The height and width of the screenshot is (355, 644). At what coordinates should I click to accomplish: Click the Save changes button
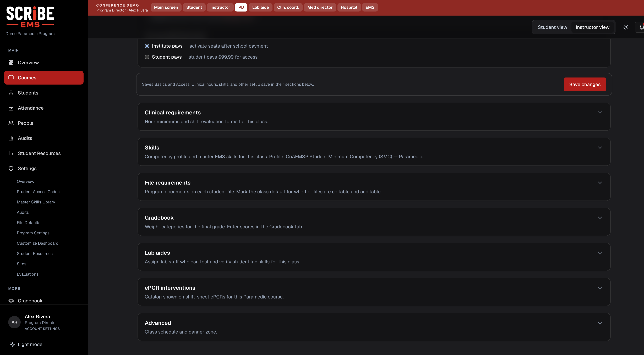[585, 84]
